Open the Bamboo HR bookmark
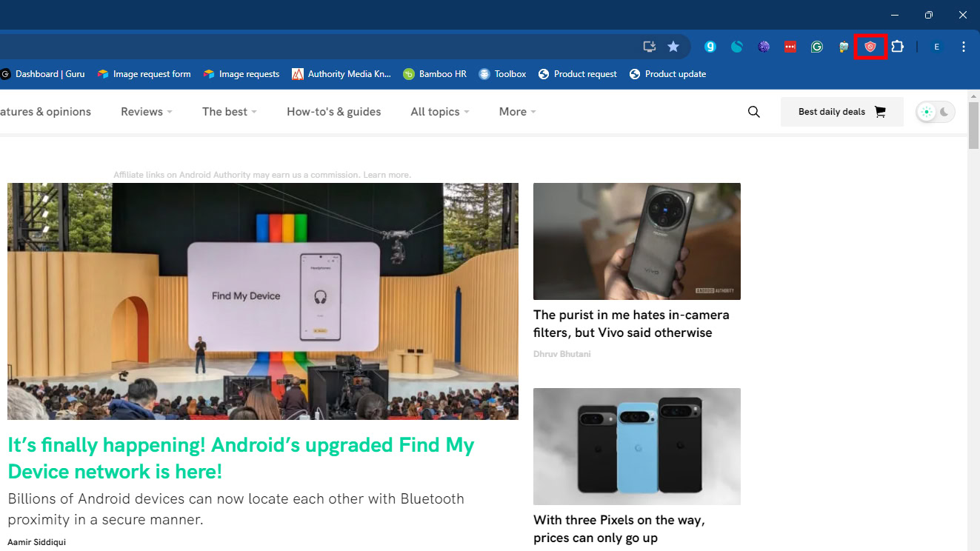The height and width of the screenshot is (551, 980). [435, 74]
